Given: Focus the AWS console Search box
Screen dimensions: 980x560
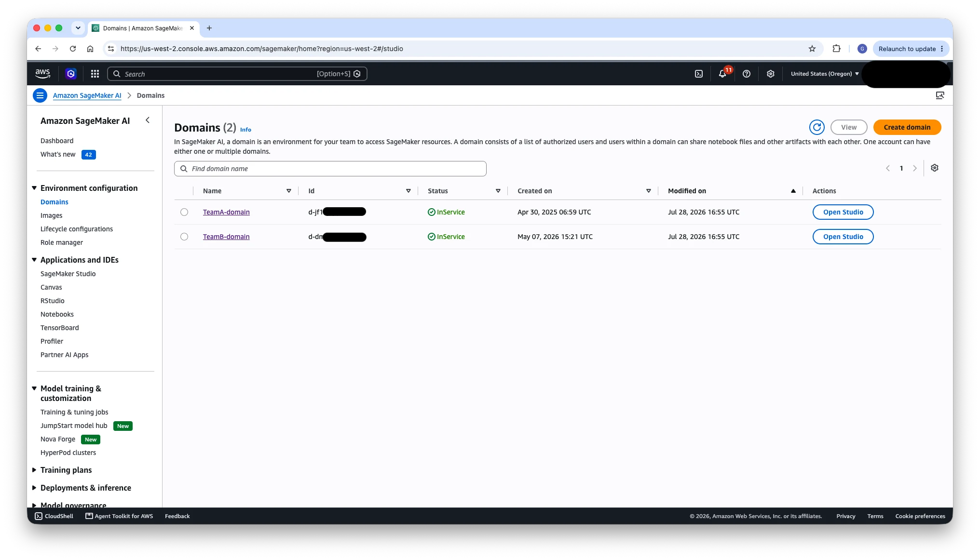Looking at the screenshot, I should click(x=237, y=74).
